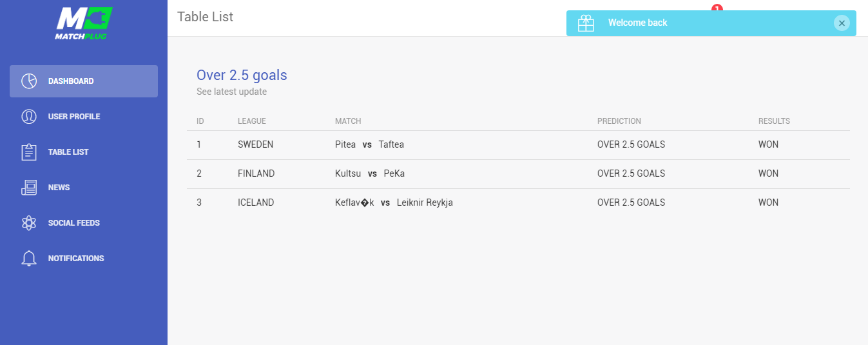The width and height of the screenshot is (868, 345).
Task: Click the MatchPlug logo
Action: (x=84, y=23)
